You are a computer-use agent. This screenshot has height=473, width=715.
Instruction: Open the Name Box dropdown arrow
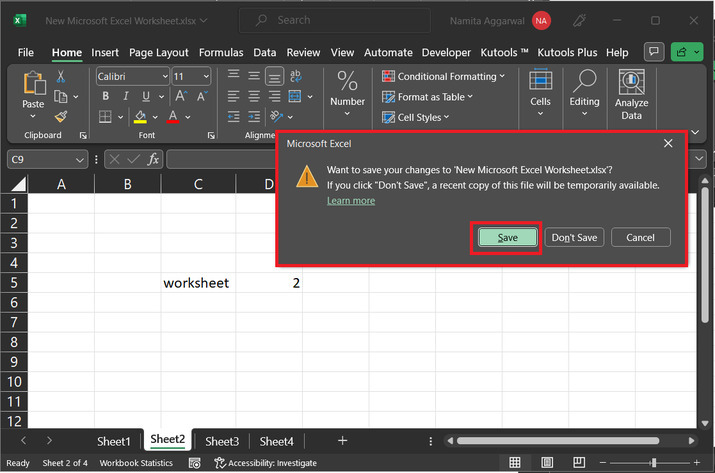point(81,159)
